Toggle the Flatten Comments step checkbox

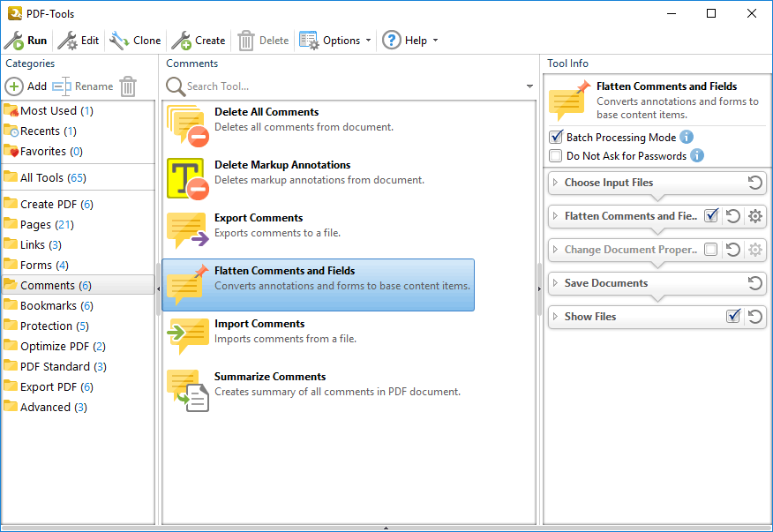(x=711, y=215)
